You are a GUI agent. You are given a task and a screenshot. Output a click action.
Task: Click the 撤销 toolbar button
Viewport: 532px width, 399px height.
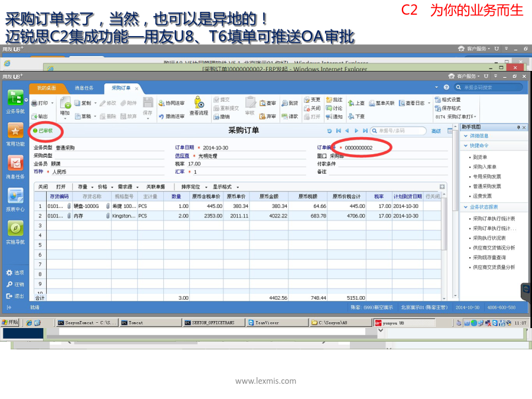[x=222, y=116]
